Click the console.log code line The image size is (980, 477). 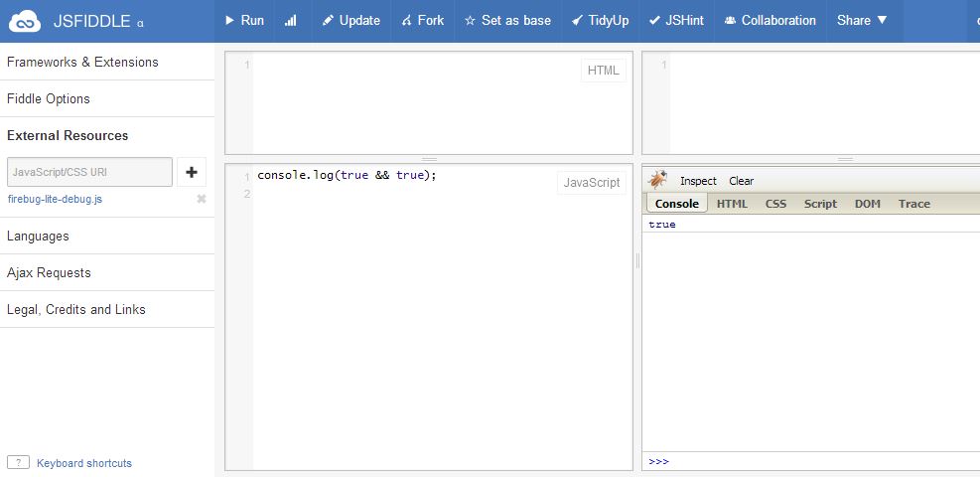347,176
